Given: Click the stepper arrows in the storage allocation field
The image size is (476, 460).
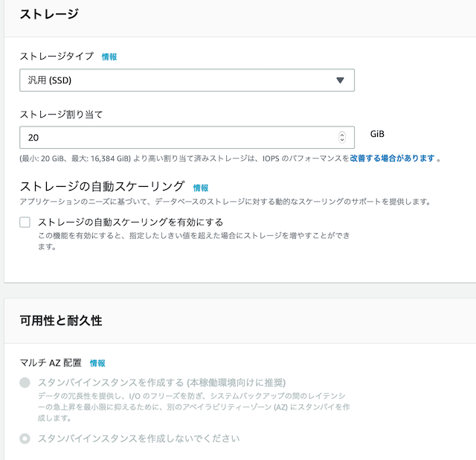Looking at the screenshot, I should 342,138.
